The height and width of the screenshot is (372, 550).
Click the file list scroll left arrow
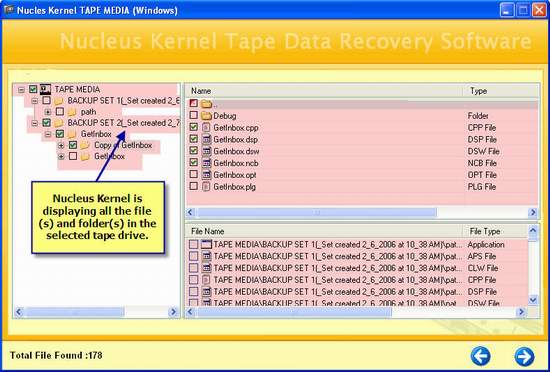tap(190, 212)
